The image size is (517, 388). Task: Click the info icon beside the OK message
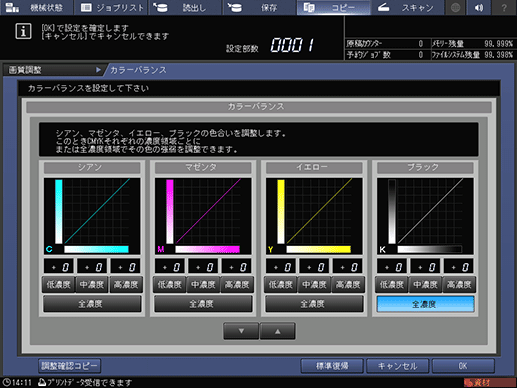[x=23, y=31]
